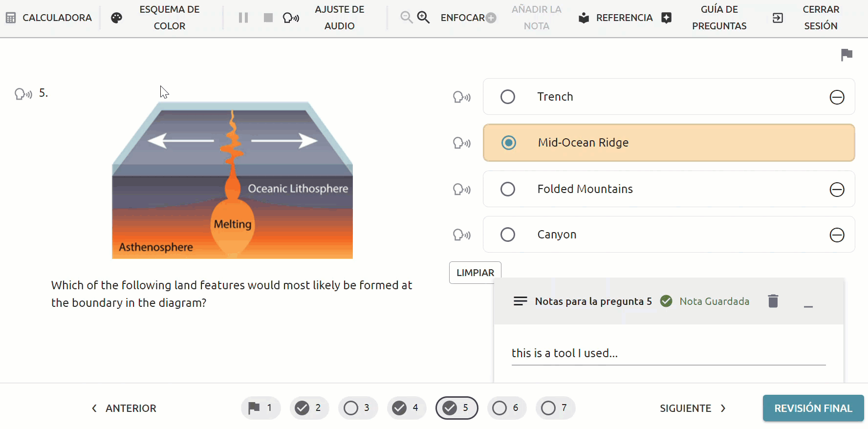Jump to current question 5
Screen dimensions: 868x429
click(x=456, y=408)
